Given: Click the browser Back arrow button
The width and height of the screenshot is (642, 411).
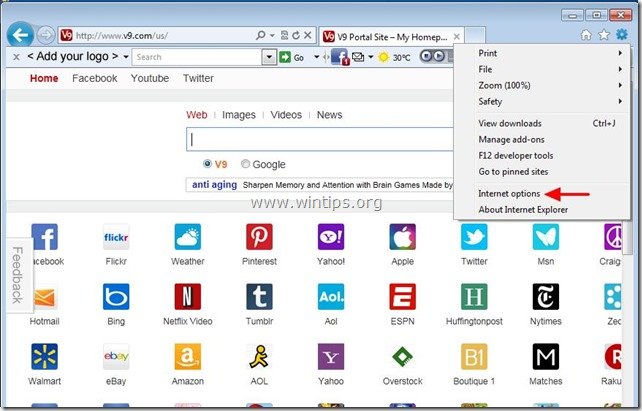Looking at the screenshot, I should pyautogui.click(x=20, y=35).
